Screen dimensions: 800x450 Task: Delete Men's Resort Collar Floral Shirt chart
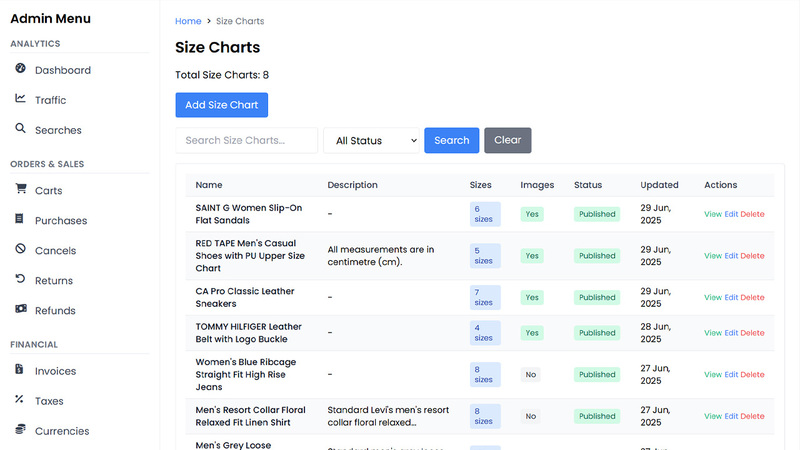pos(753,416)
